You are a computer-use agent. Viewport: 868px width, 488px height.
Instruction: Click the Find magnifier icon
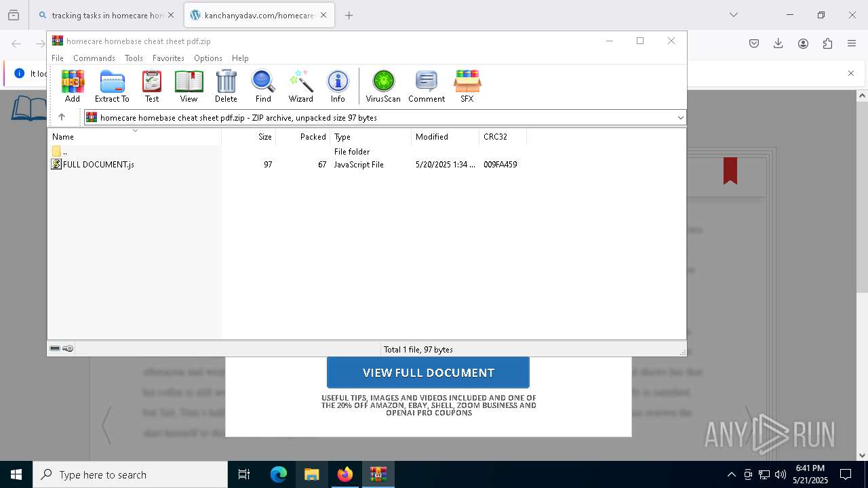point(263,86)
